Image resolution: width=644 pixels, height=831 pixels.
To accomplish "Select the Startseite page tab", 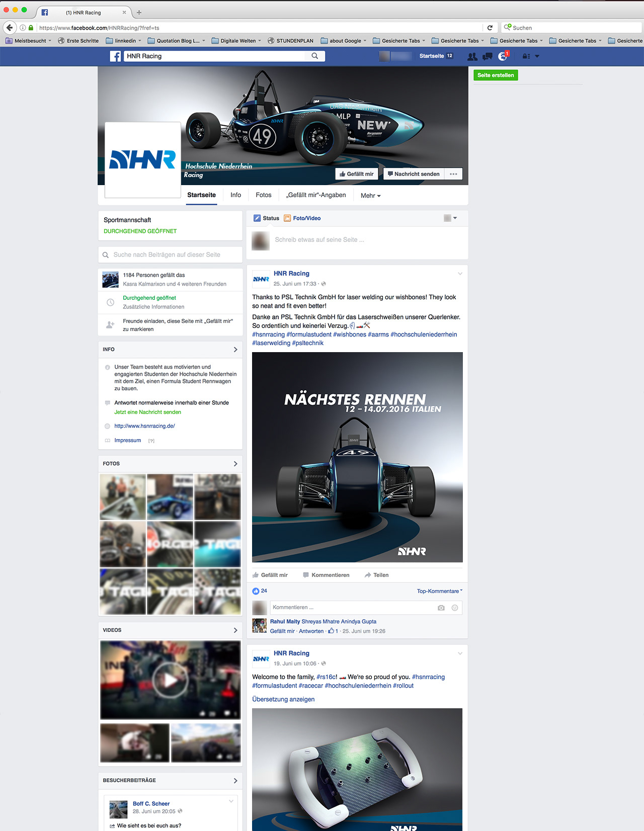I will (202, 195).
